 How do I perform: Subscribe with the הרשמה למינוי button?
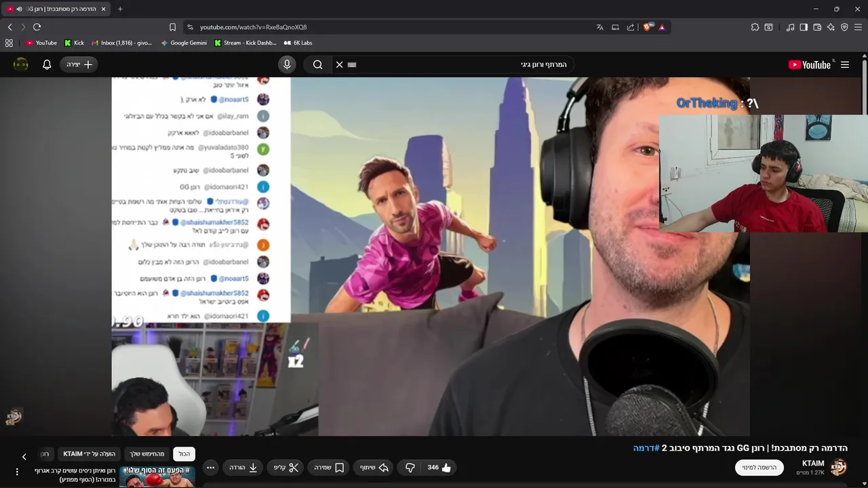click(x=759, y=467)
